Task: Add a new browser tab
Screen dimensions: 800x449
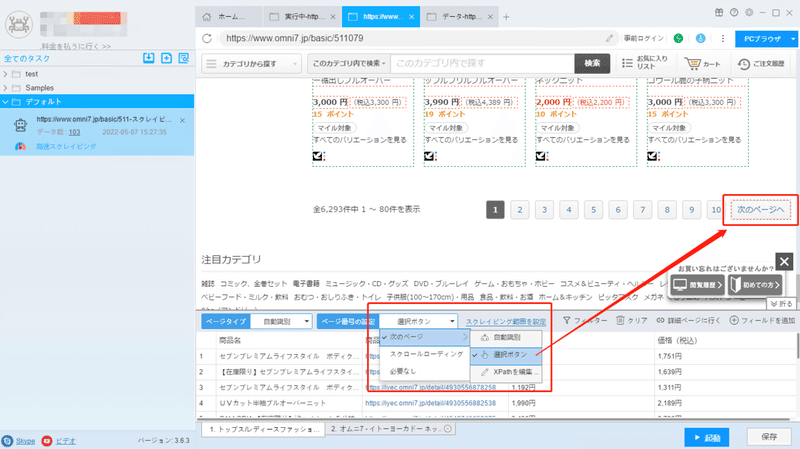Action: 506,17
